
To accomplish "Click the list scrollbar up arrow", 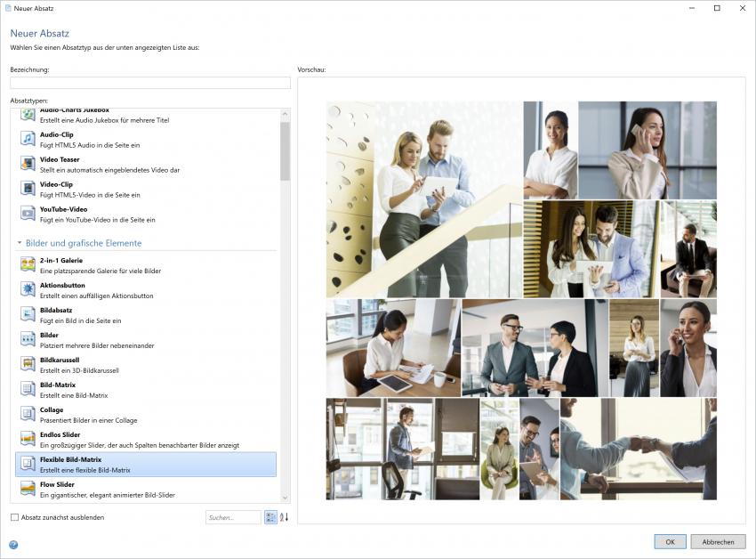I will point(285,114).
